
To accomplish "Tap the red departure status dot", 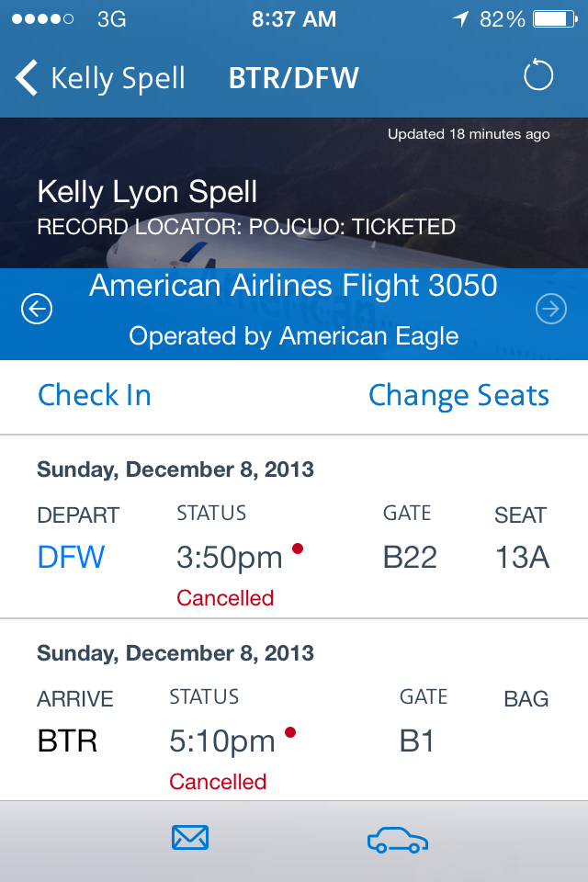I will [297, 548].
